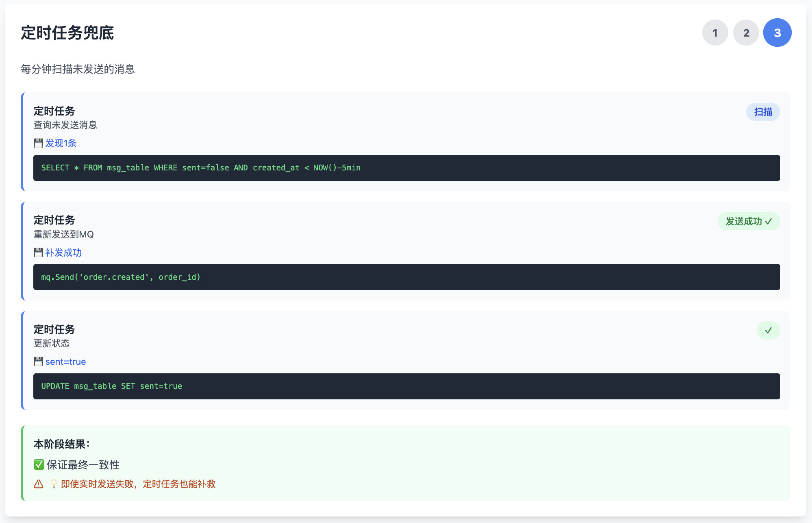Click the red warning text about 定时任务也能补救
Image resolution: width=812 pixels, height=523 pixels.
[138, 484]
